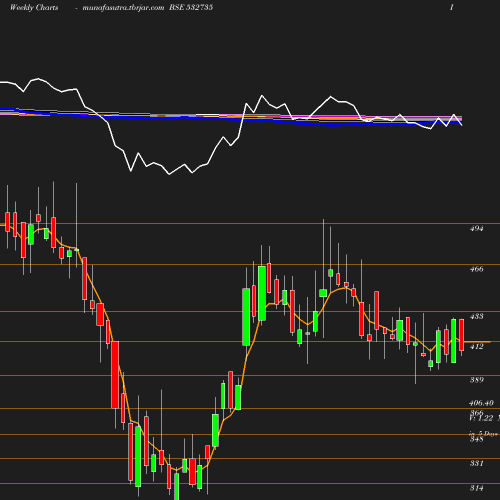
Task: Click the 494 price level label
Action: pos(476,229)
